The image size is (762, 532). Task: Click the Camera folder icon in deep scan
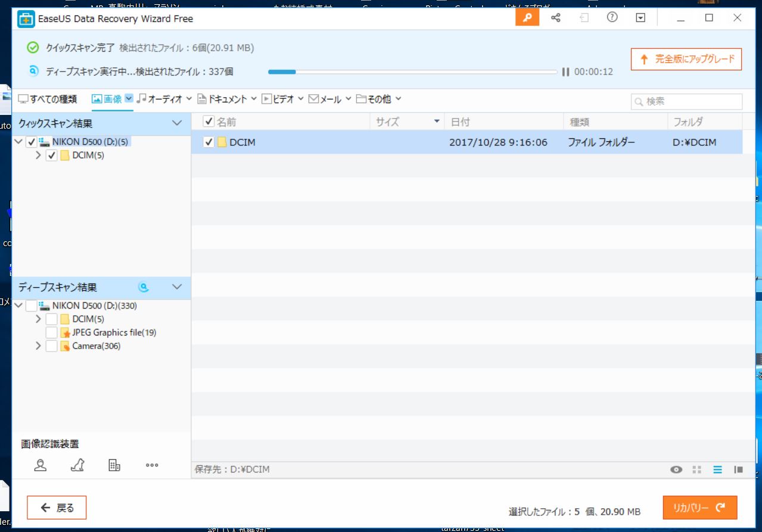click(x=65, y=346)
